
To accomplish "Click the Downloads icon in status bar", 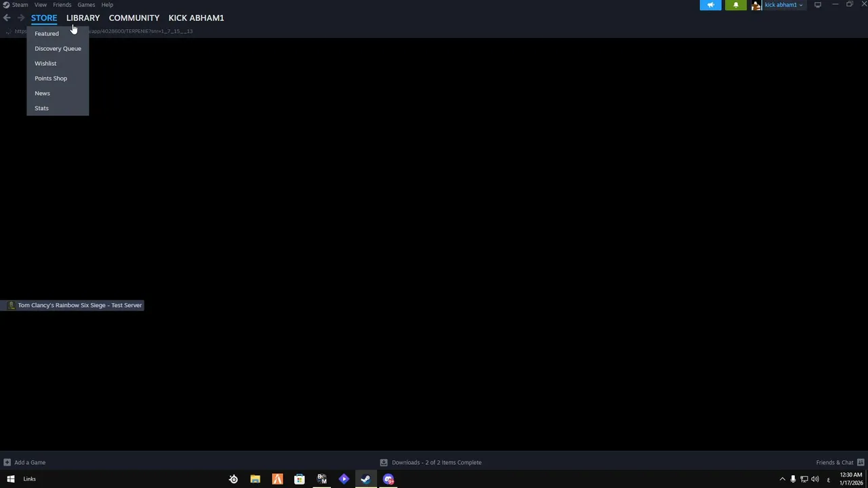I will (384, 462).
